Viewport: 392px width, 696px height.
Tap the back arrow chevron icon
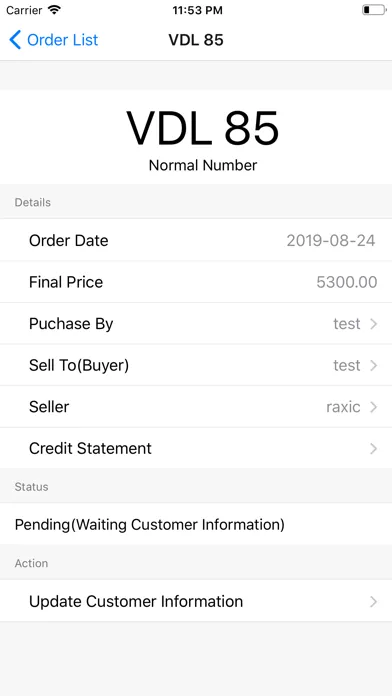(15, 40)
